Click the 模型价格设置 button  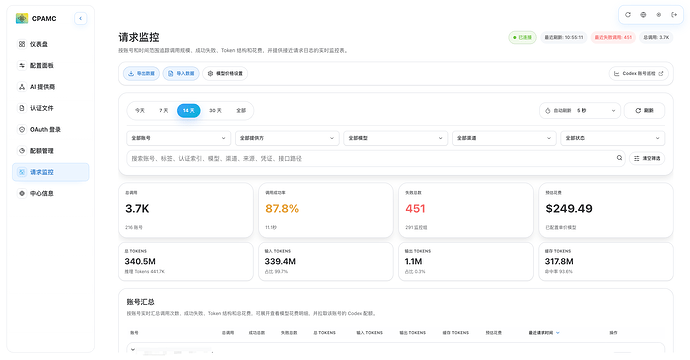click(225, 73)
